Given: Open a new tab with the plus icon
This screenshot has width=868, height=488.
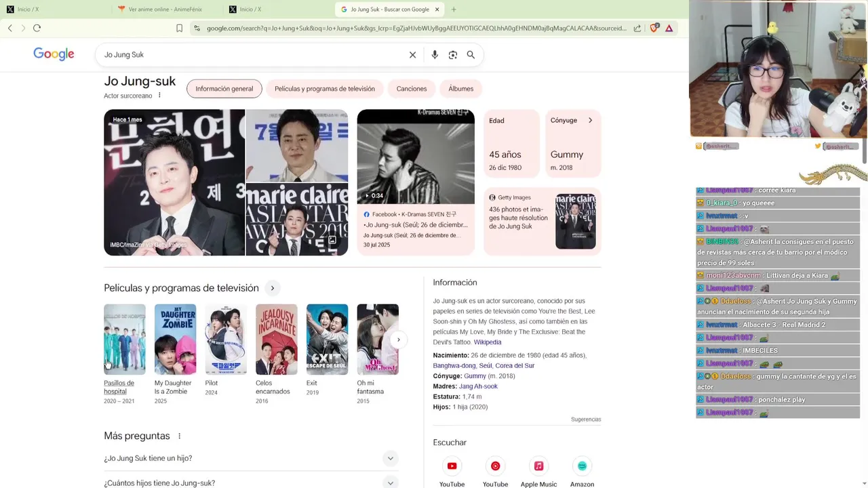Looking at the screenshot, I should 454,9.
